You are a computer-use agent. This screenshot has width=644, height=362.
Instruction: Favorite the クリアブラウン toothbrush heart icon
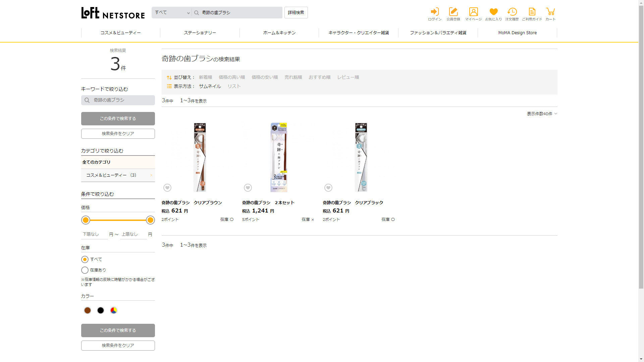(167, 188)
